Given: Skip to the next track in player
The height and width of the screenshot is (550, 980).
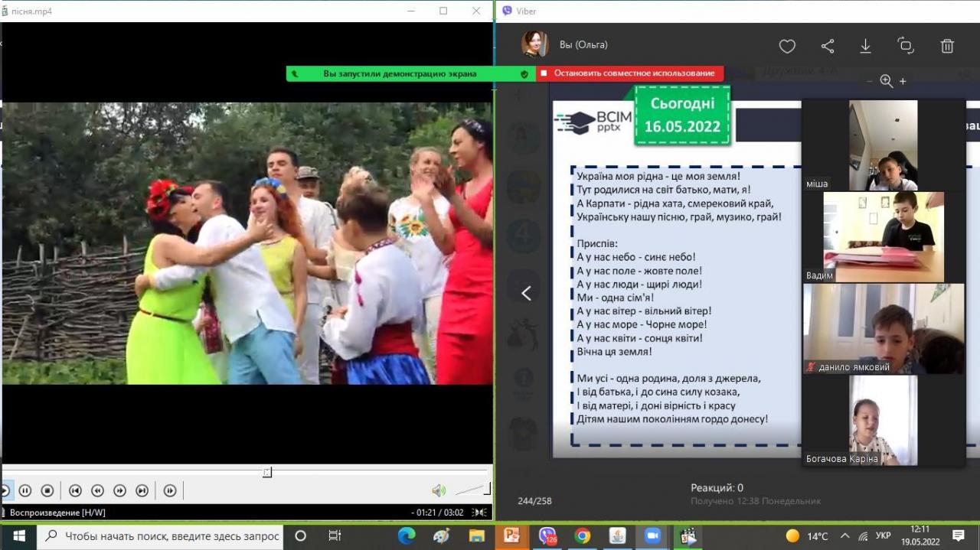Looking at the screenshot, I should (142, 491).
